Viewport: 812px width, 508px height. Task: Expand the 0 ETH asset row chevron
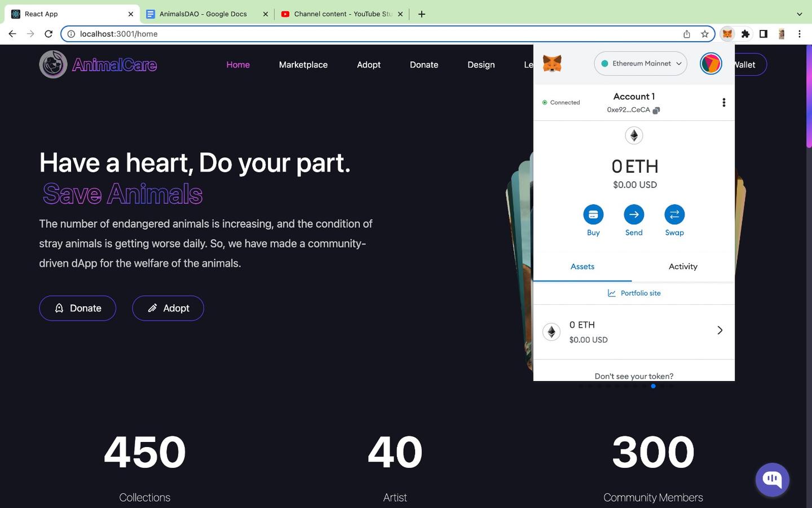click(x=720, y=330)
